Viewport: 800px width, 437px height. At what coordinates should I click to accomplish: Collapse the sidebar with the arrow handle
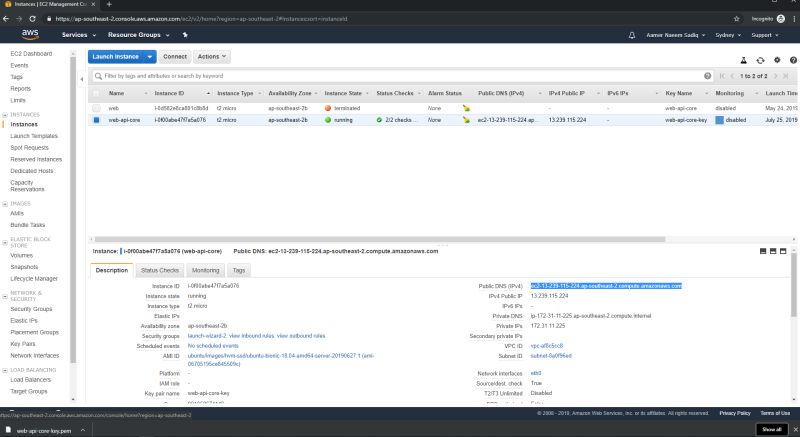tap(82, 79)
